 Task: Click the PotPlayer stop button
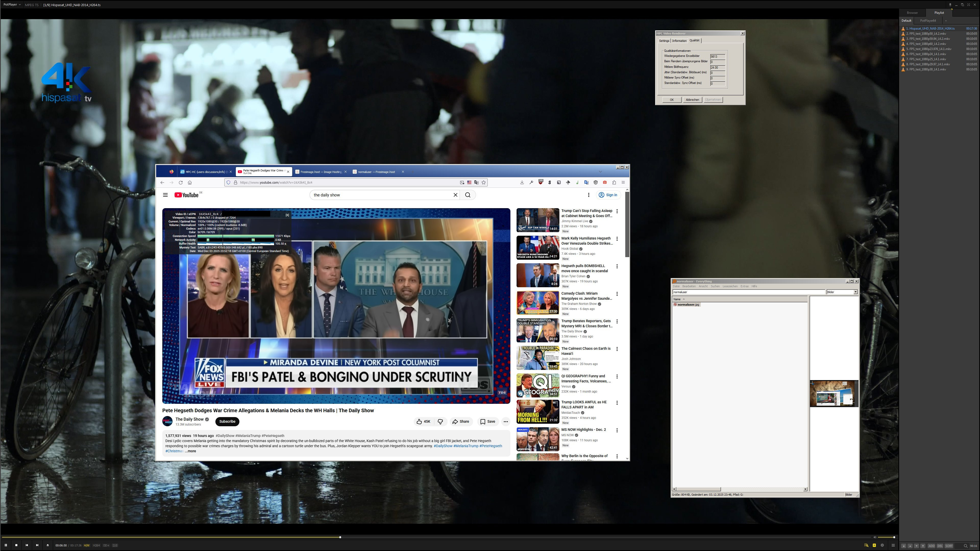[16, 545]
